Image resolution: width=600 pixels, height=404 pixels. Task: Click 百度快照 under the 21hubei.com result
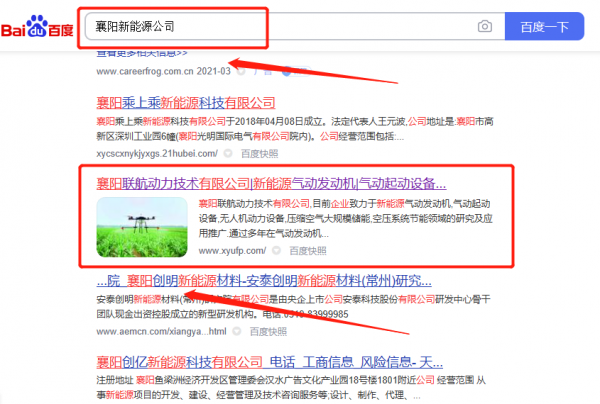tap(259, 154)
